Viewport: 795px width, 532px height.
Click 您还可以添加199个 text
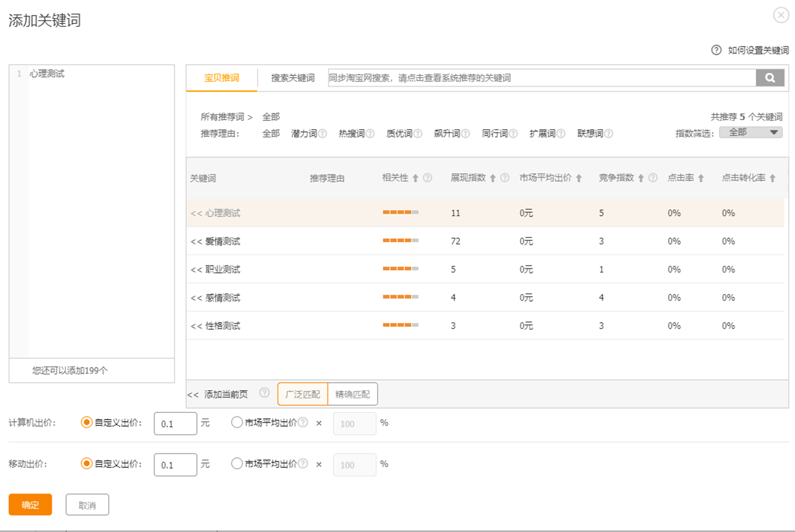(70, 370)
